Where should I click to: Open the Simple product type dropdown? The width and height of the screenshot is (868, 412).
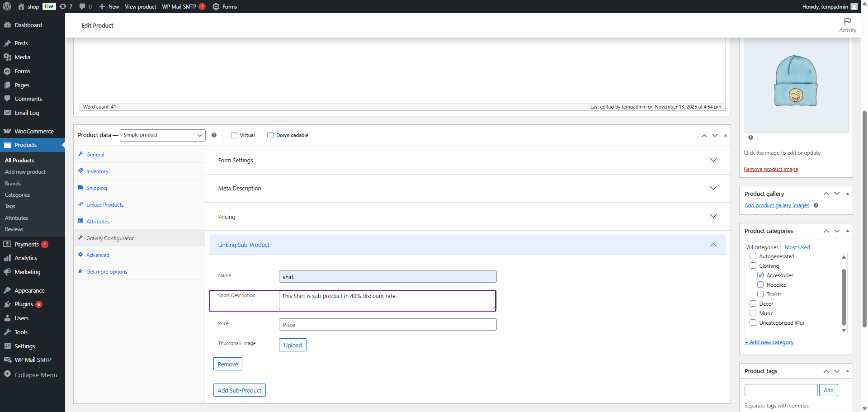(162, 135)
